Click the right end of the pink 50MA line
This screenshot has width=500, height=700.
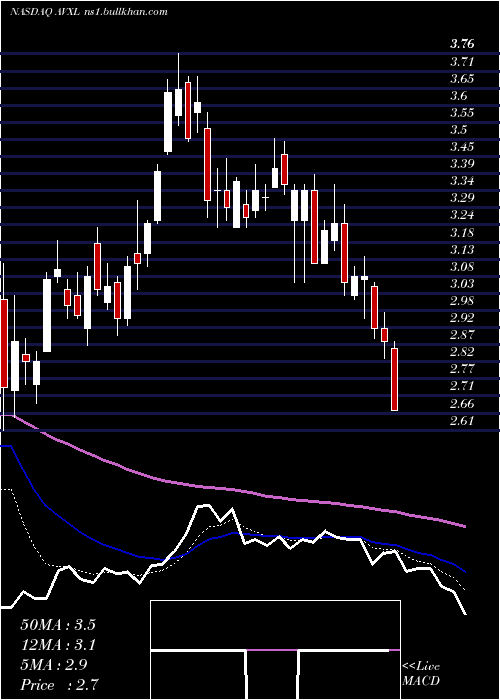pos(464,526)
